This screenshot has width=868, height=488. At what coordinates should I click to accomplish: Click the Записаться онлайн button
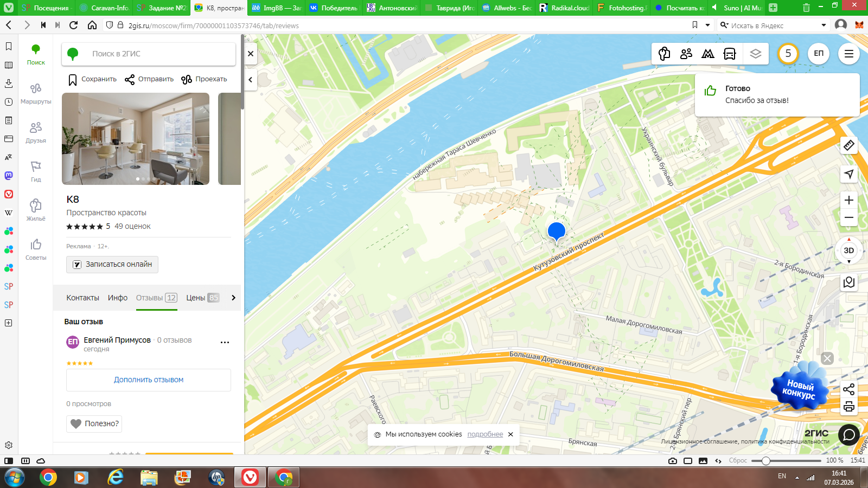point(112,265)
